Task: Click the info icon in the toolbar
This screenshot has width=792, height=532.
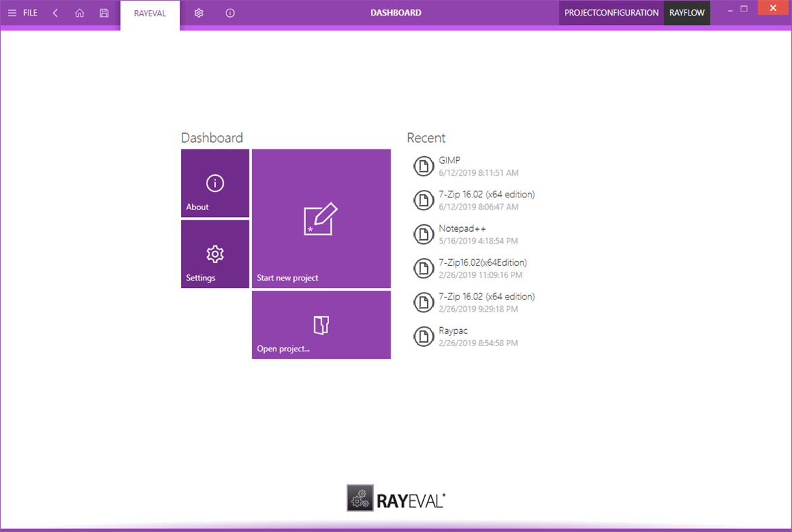Action: [x=230, y=12]
